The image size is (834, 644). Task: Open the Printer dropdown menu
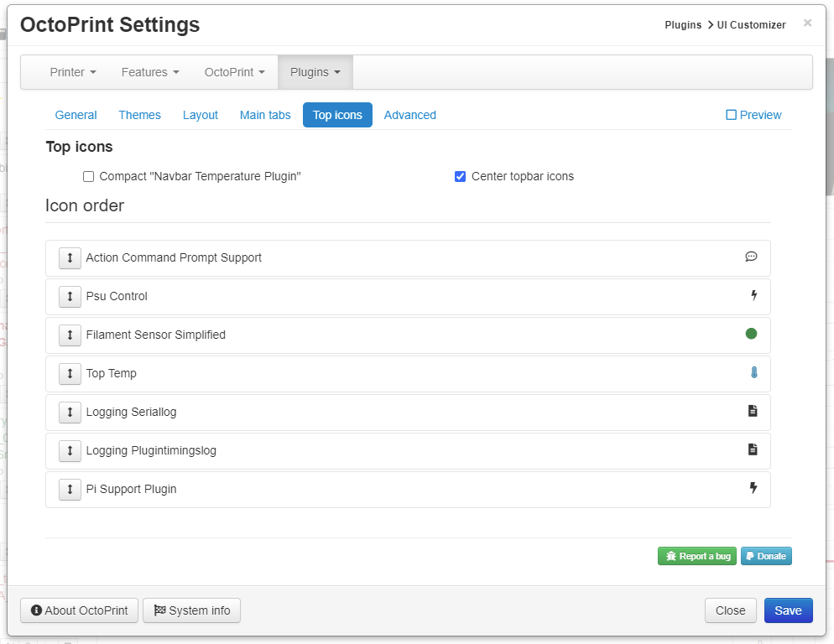[x=73, y=72]
